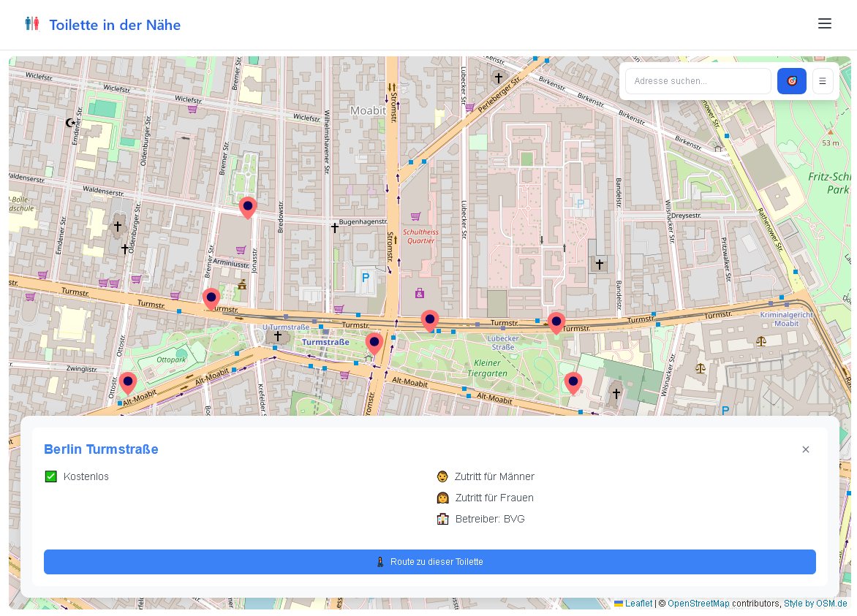Select the toilet pin above the Lübecker Straße label

point(556,323)
